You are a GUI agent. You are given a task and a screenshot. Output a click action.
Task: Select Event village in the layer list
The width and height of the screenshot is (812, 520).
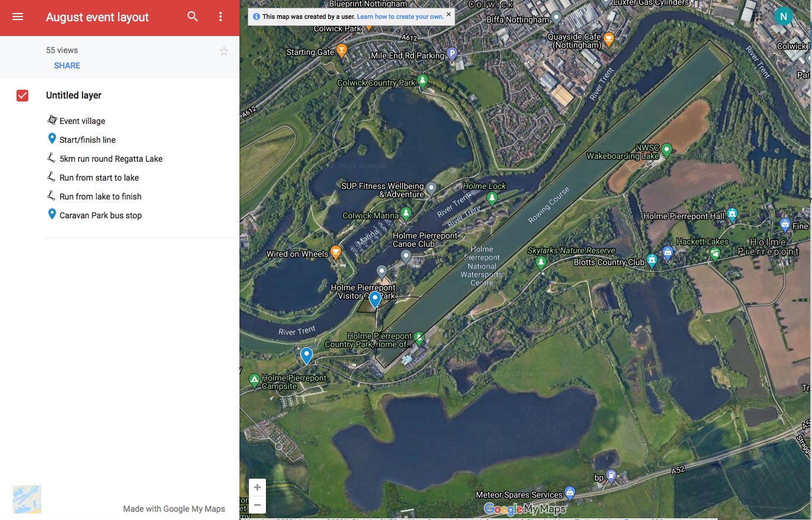click(82, 121)
